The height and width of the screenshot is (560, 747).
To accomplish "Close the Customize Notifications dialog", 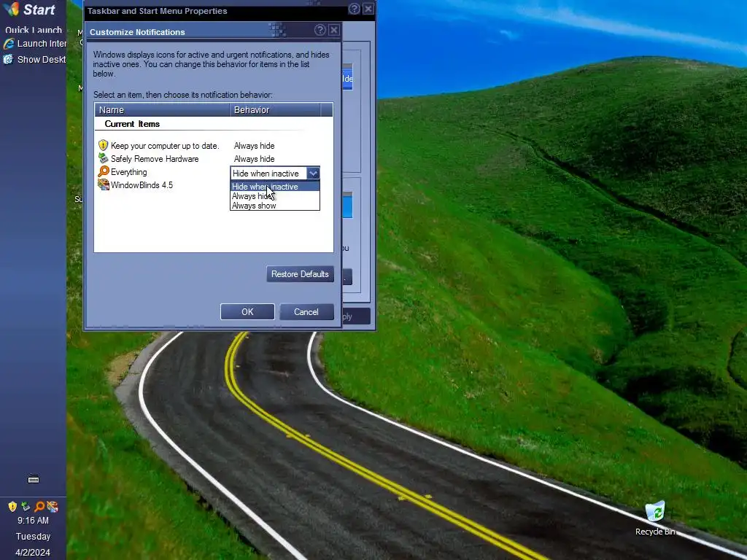I will click(334, 30).
